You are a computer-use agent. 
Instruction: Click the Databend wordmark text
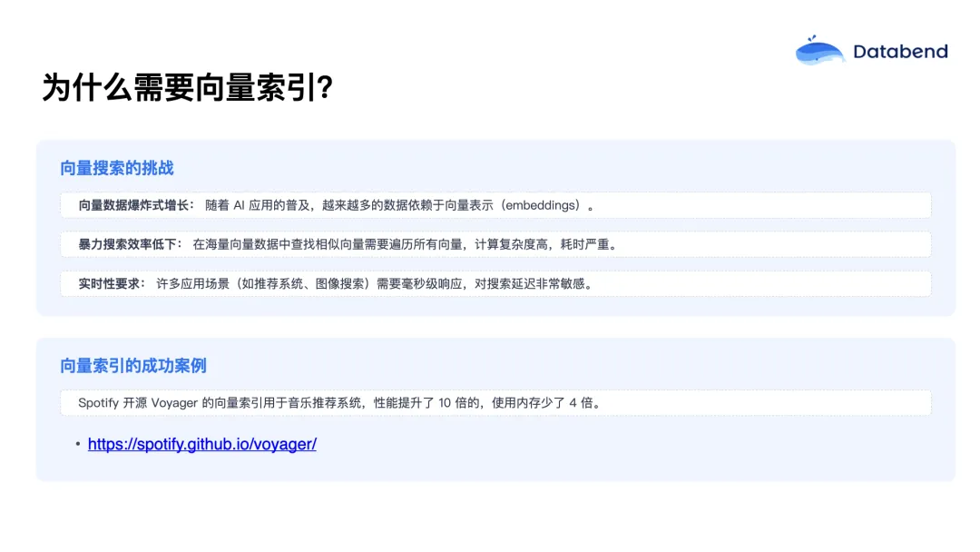900,52
